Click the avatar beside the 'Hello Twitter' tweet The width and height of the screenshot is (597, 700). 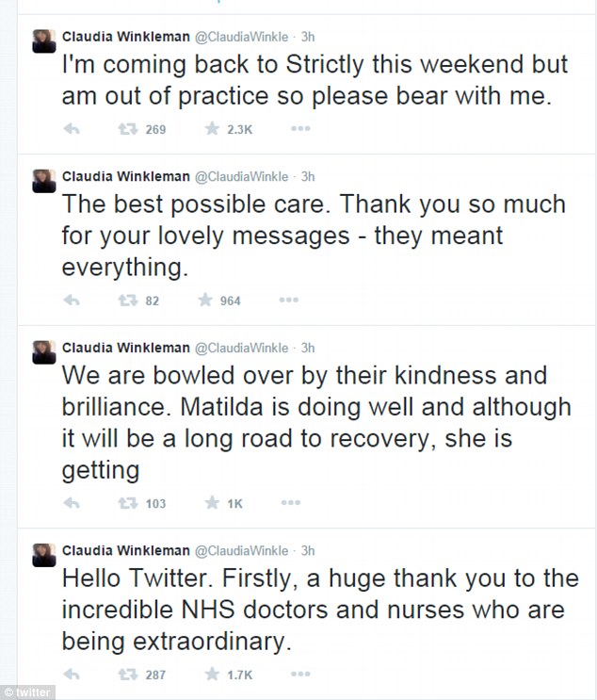[x=43, y=554]
